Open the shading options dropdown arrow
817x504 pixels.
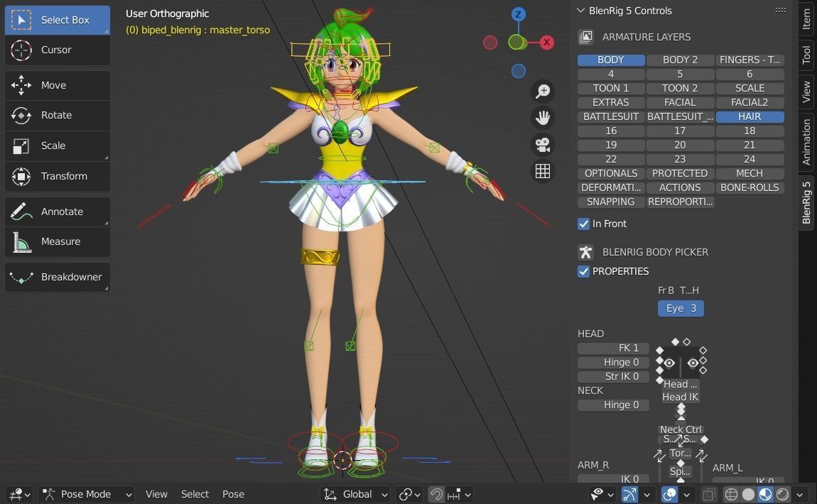800,495
